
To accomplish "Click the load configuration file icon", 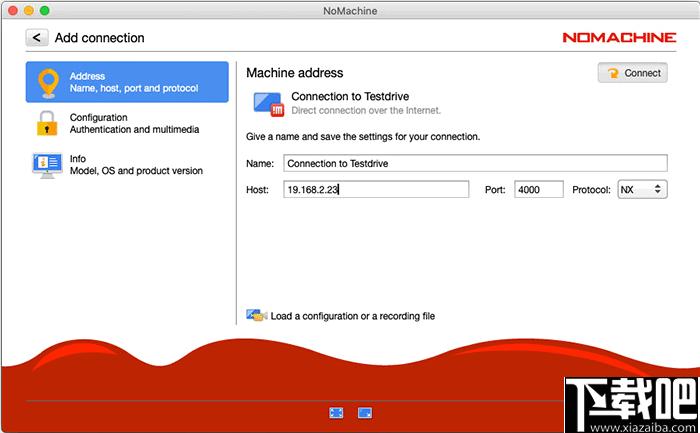I will click(x=256, y=315).
